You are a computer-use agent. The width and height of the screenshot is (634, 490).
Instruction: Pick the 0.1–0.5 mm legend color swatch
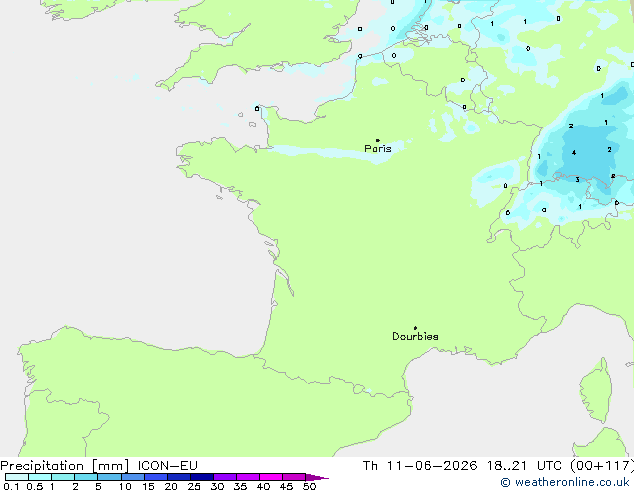(17, 477)
